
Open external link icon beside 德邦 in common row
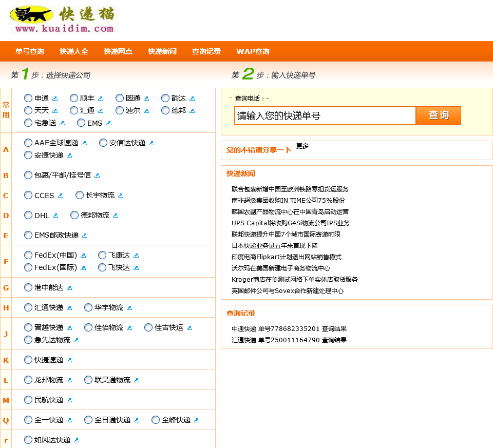[x=192, y=111]
